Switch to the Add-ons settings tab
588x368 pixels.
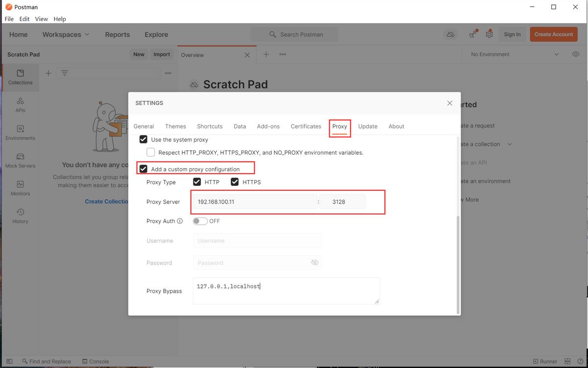[x=269, y=126]
